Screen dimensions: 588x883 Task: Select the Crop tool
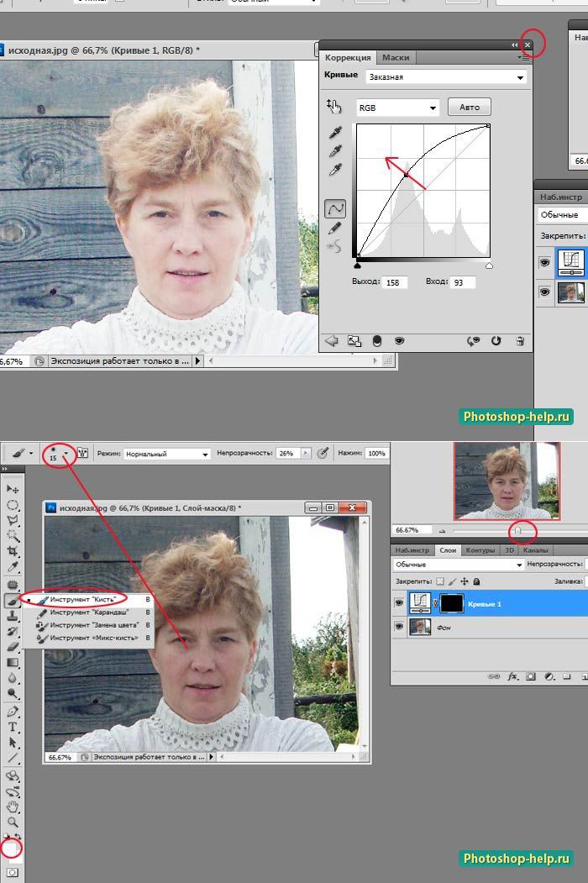tap(13, 551)
